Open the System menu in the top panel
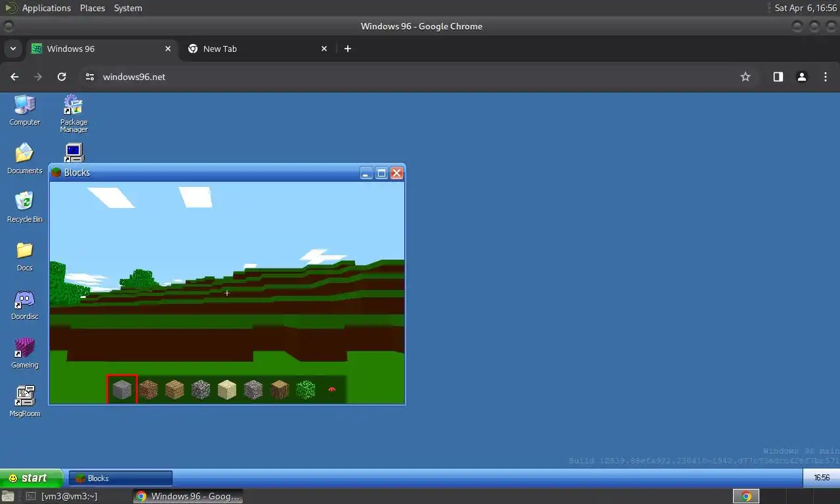 pyautogui.click(x=128, y=8)
